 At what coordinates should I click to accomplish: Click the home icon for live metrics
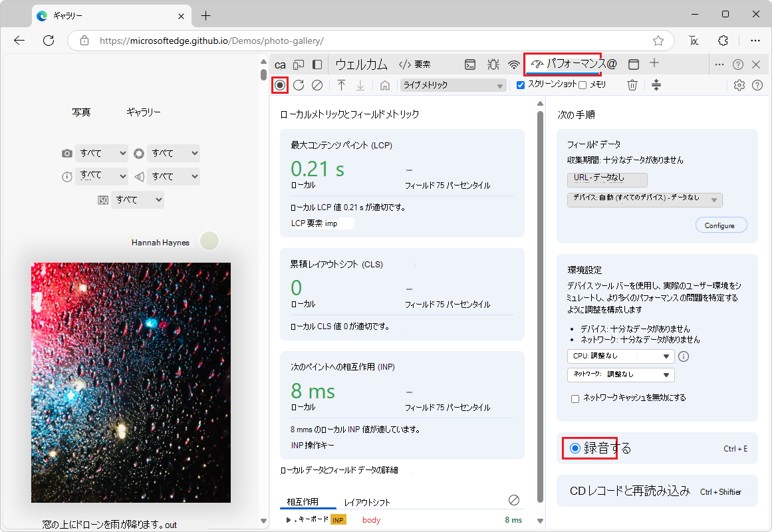click(x=384, y=84)
